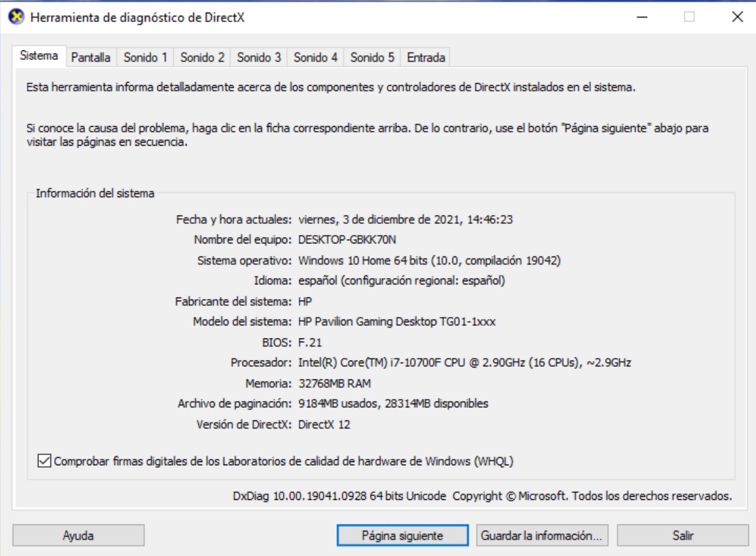Click the Memoria label
Image resolution: width=756 pixels, height=556 pixels.
[269, 383]
